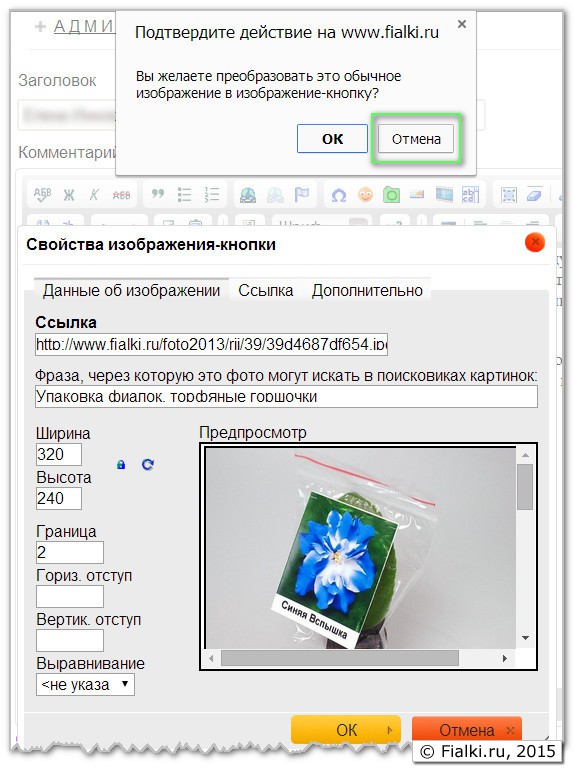
Task: Insert a hyperlink using the globe icon
Action: tap(248, 195)
